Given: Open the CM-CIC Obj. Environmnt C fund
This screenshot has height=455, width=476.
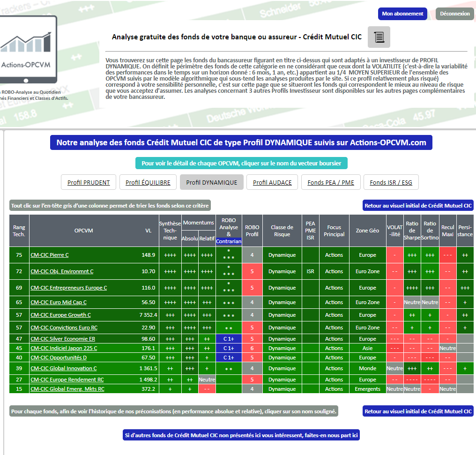Looking at the screenshot, I should tap(62, 271).
